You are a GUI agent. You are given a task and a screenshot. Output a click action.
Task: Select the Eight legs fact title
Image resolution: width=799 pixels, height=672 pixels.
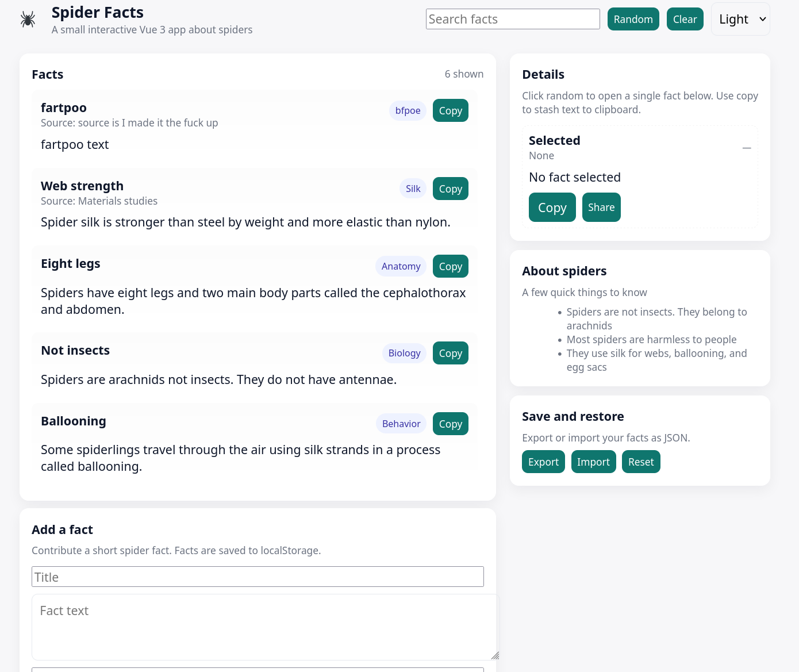tap(71, 263)
